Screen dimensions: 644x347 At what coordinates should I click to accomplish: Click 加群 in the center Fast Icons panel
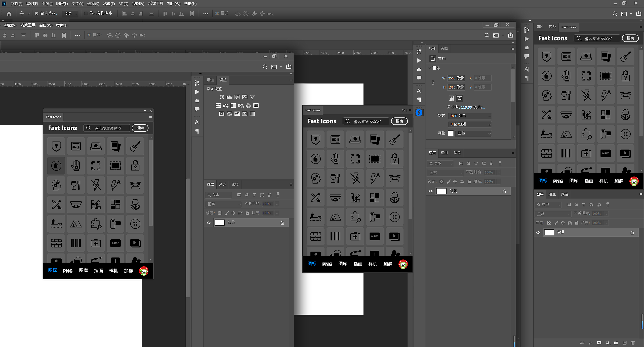click(388, 264)
